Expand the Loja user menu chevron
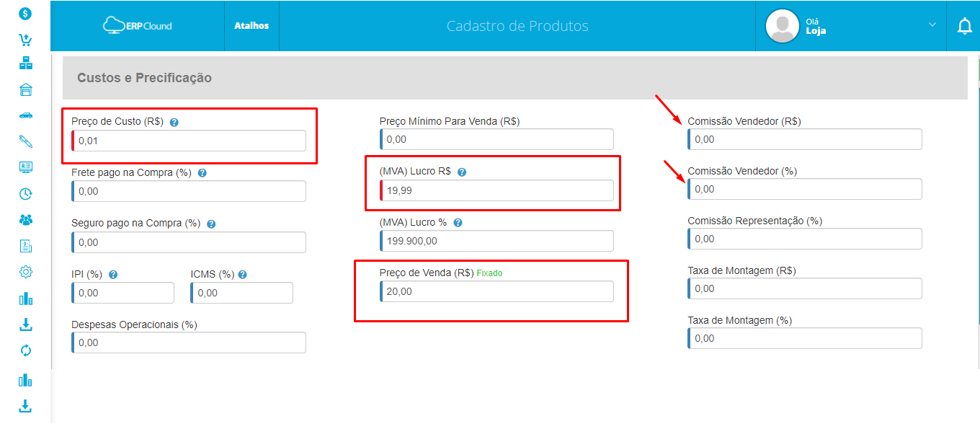Viewport: 980px width, 424px height. [x=932, y=25]
